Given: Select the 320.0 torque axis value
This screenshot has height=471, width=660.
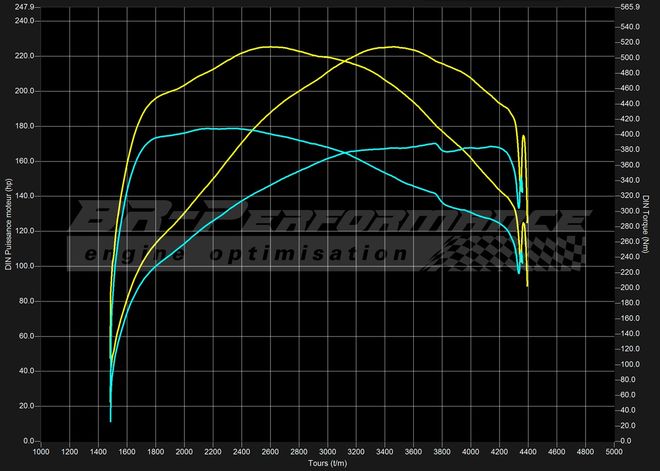Looking at the screenshot, I should (630, 196).
